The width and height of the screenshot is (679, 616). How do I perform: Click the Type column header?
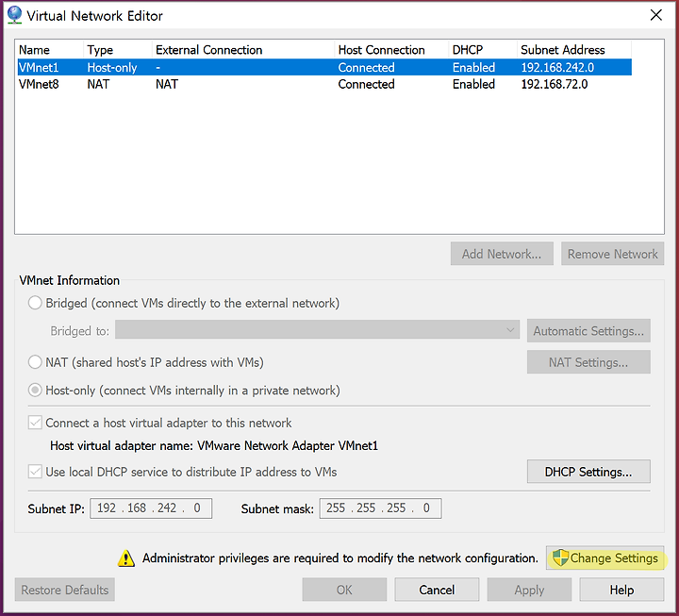point(118,49)
